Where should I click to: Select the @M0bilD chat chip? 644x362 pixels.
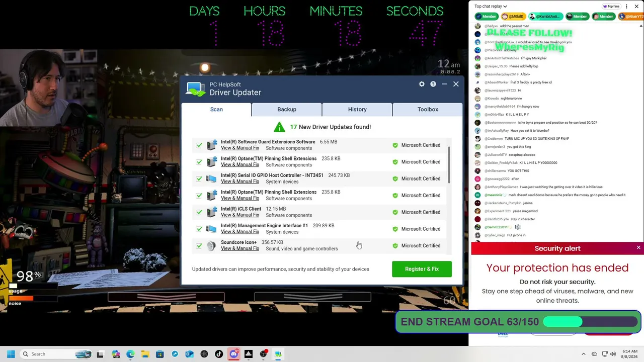[x=513, y=17]
